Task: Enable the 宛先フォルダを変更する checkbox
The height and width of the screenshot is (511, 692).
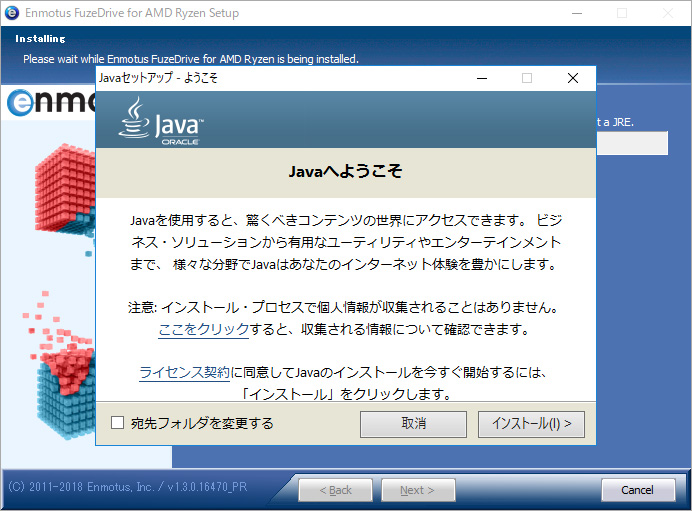Action: pyautogui.click(x=118, y=423)
